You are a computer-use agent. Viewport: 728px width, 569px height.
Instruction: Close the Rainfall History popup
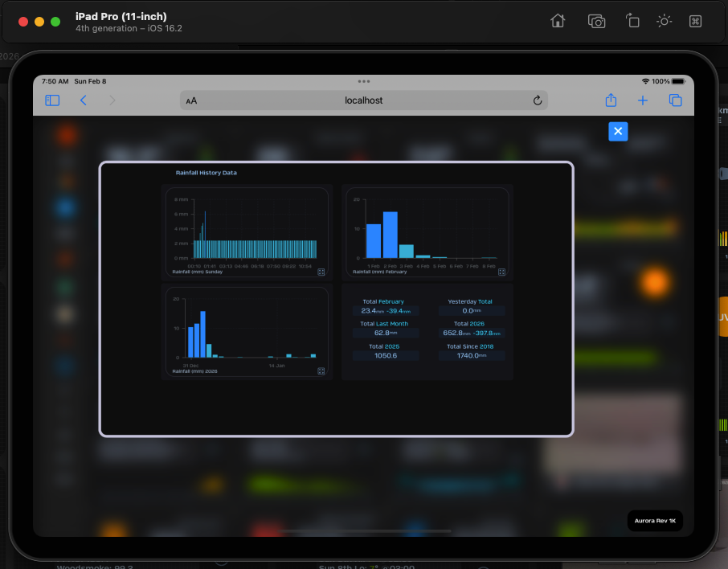(618, 131)
